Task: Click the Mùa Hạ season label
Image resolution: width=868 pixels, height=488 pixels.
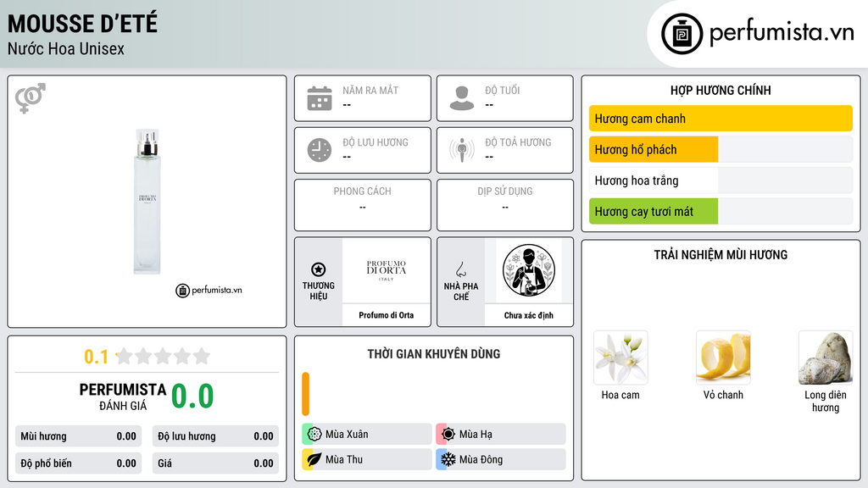Action: pyautogui.click(x=476, y=435)
